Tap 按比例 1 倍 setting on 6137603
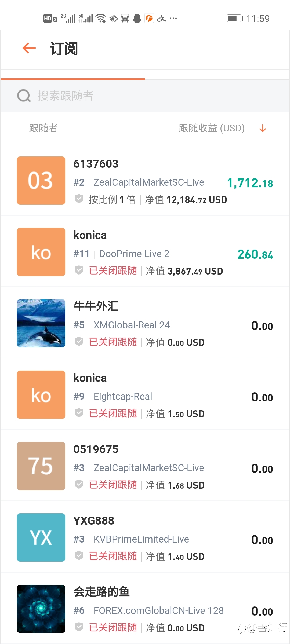The height and width of the screenshot is (644, 290). [112, 200]
